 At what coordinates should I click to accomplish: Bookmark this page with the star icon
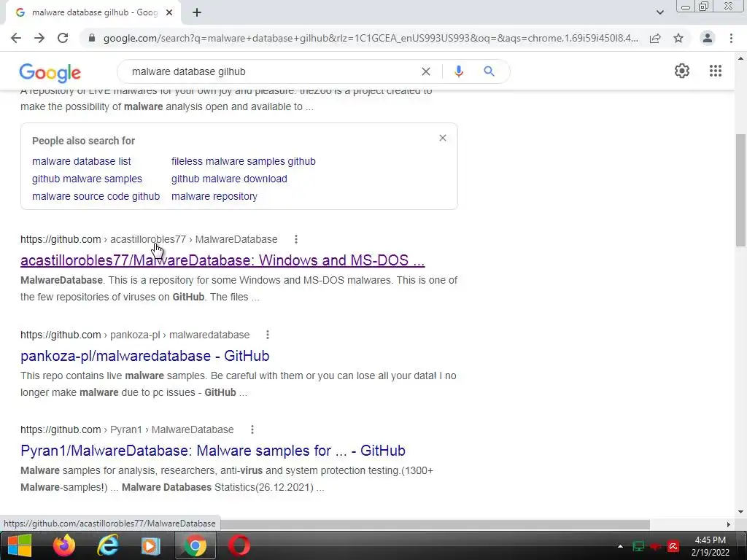tap(678, 38)
